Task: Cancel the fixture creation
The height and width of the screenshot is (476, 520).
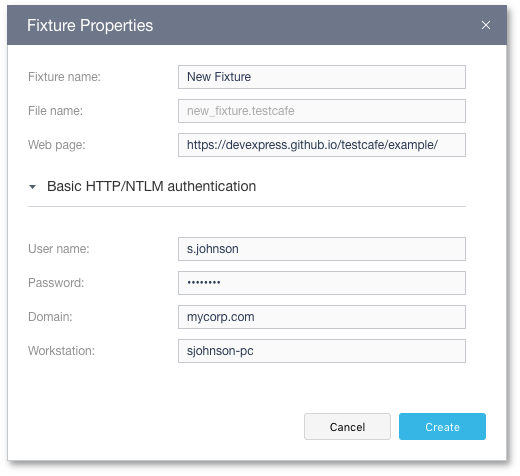Action: pos(347,427)
